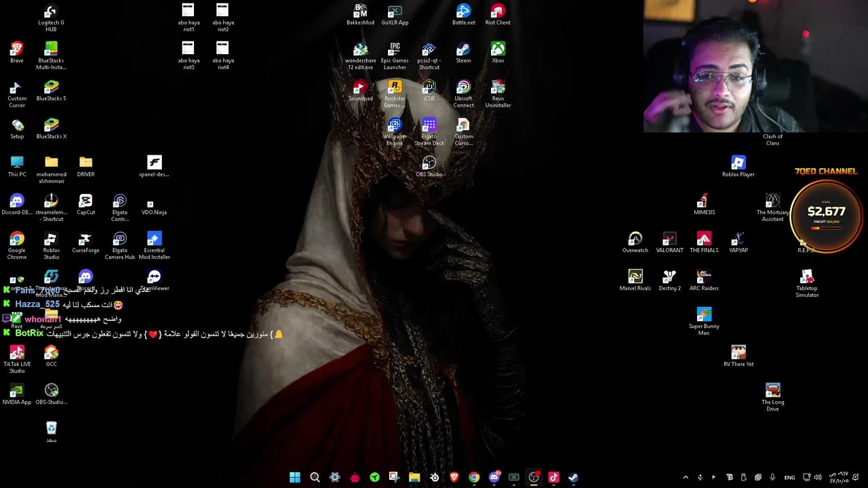Open Wallpaper Engine desktop shortcut
Viewport: 868px width, 488px height.
[x=395, y=131]
